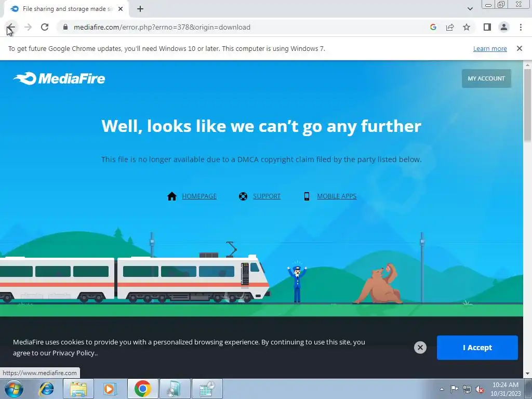Open Chrome three-dot menu
The image size is (532, 399).
521,27
